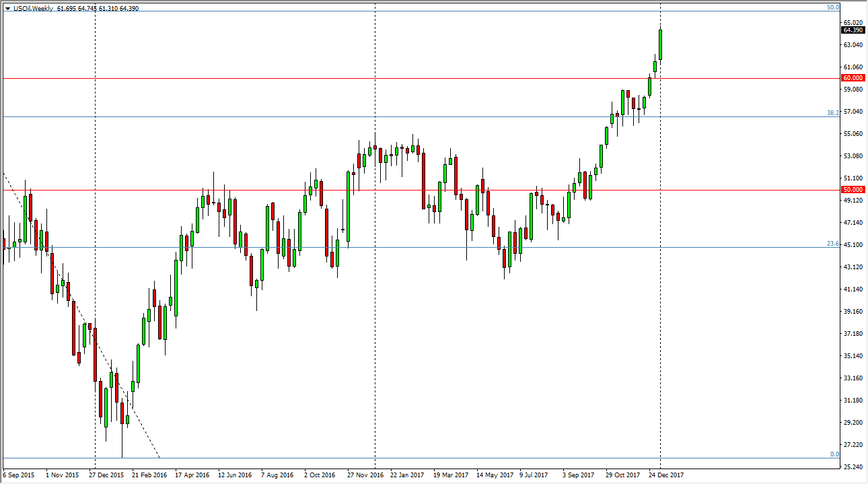Viewport: 868px width, 484px height.
Task: Select the current price tag 64.390
Action: (x=852, y=30)
